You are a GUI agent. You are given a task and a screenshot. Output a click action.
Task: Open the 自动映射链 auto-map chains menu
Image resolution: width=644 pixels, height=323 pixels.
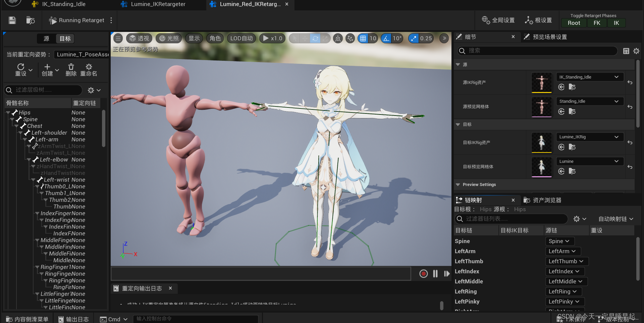click(616, 219)
